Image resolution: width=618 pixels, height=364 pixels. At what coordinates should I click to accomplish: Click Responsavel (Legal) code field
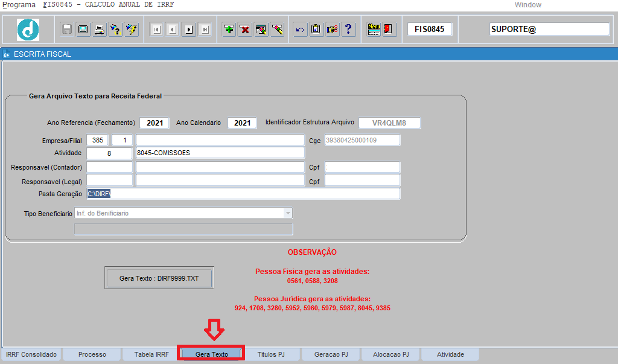pyautogui.click(x=110, y=180)
